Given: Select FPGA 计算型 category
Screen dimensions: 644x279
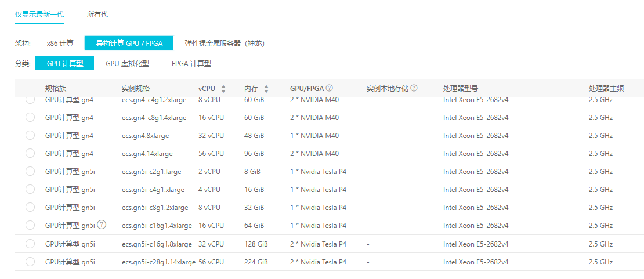Looking at the screenshot, I should point(191,63).
